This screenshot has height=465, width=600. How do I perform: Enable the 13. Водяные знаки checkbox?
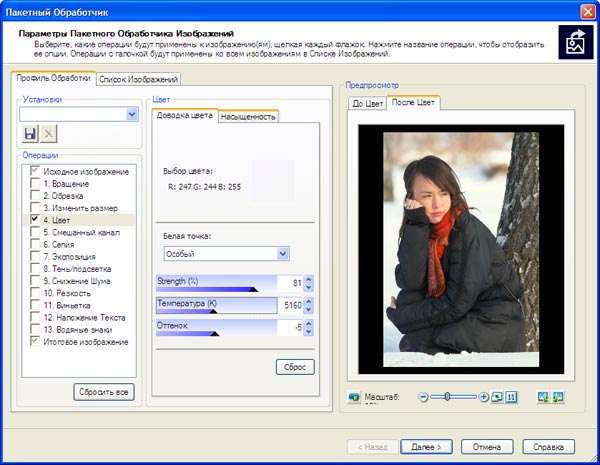(35, 330)
